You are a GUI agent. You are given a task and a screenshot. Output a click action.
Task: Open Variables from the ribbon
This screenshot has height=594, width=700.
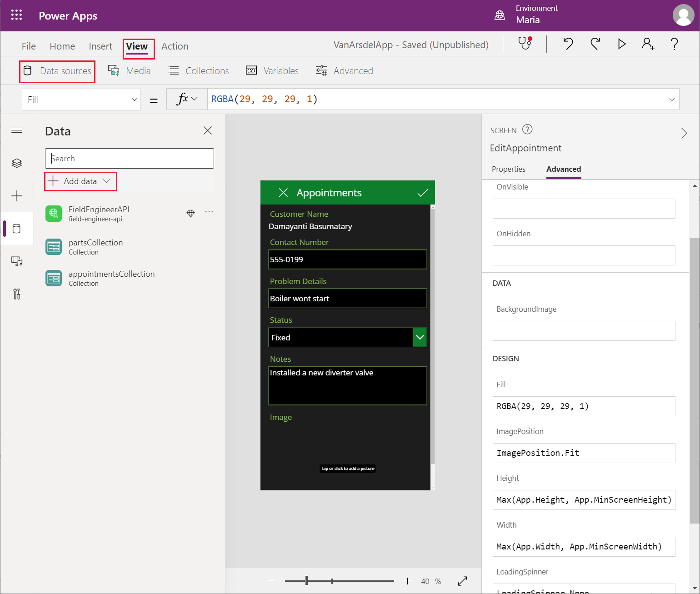pos(272,71)
